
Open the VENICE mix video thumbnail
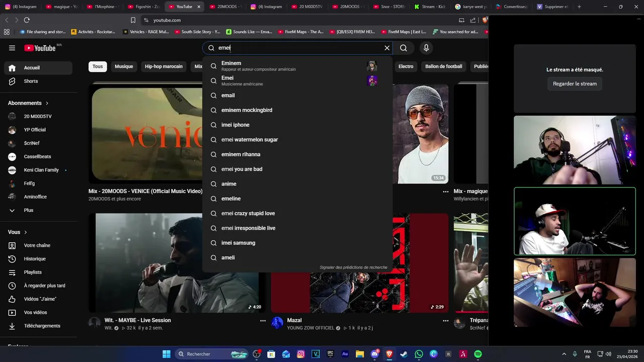click(x=146, y=134)
